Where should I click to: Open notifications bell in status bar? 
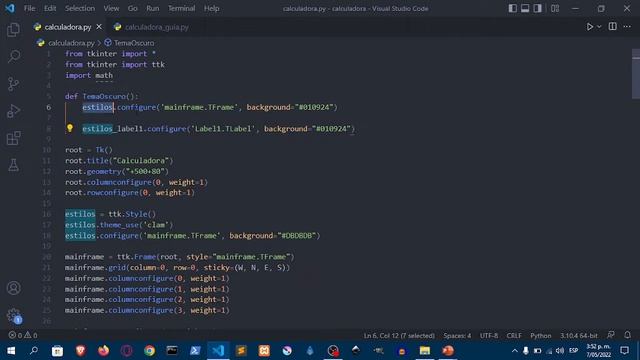(627, 335)
